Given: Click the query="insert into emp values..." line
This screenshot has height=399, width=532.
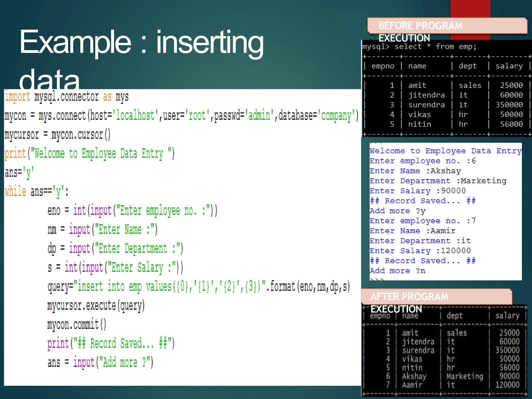Looking at the screenshot, I should pos(199,287).
